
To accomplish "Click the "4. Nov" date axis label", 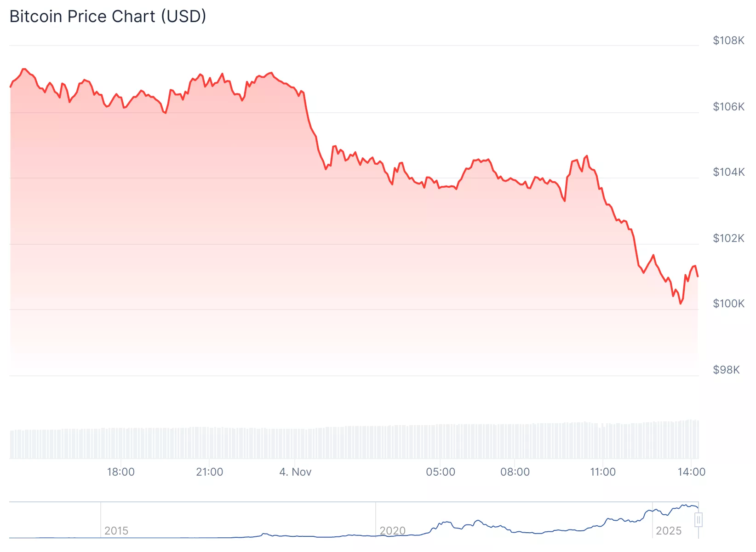I will [295, 472].
